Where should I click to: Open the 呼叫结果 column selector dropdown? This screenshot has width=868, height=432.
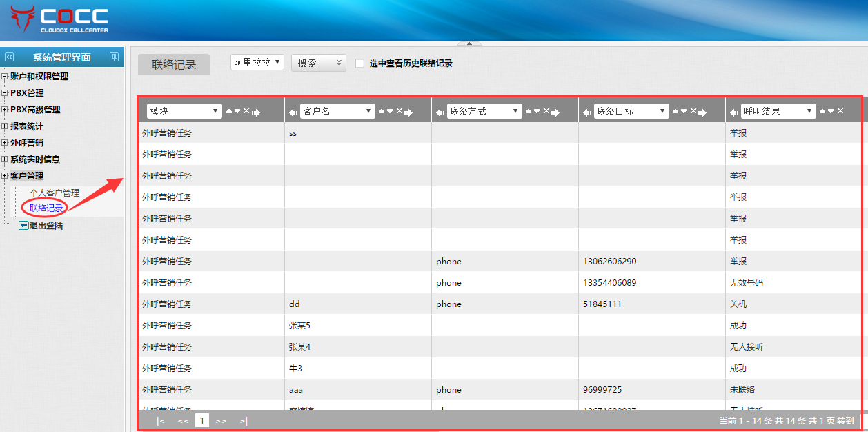click(778, 111)
